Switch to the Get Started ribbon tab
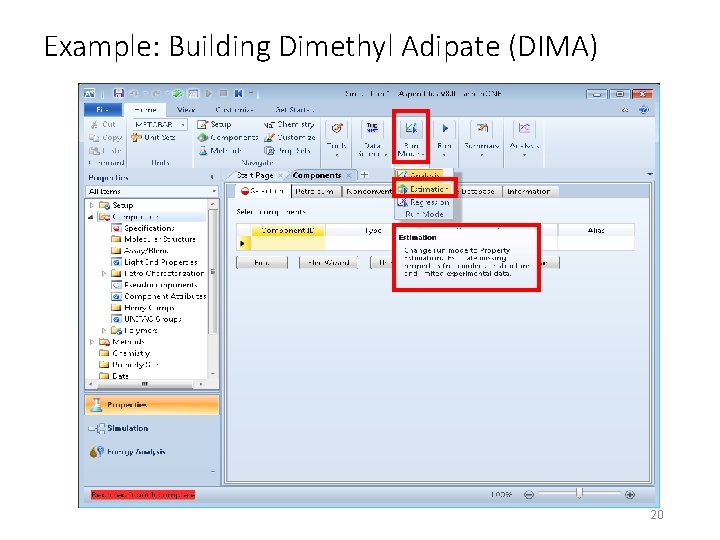Screen dimensions: 720x540 click(295, 110)
